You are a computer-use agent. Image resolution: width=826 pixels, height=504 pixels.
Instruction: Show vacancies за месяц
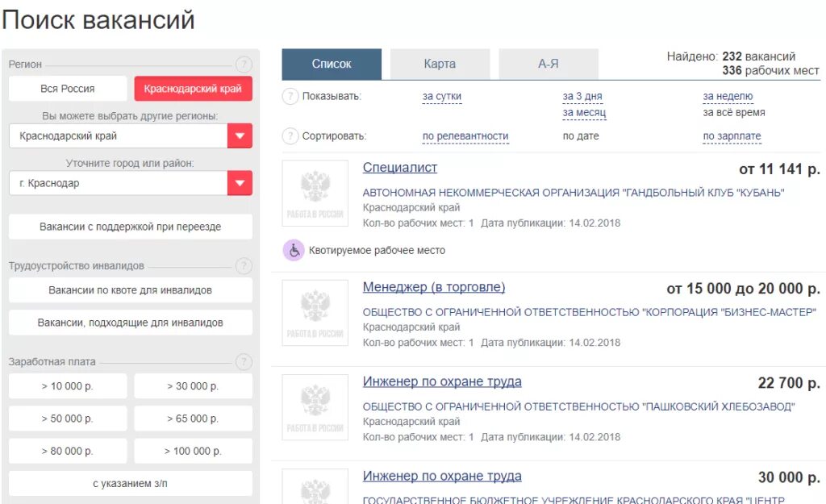tap(584, 112)
